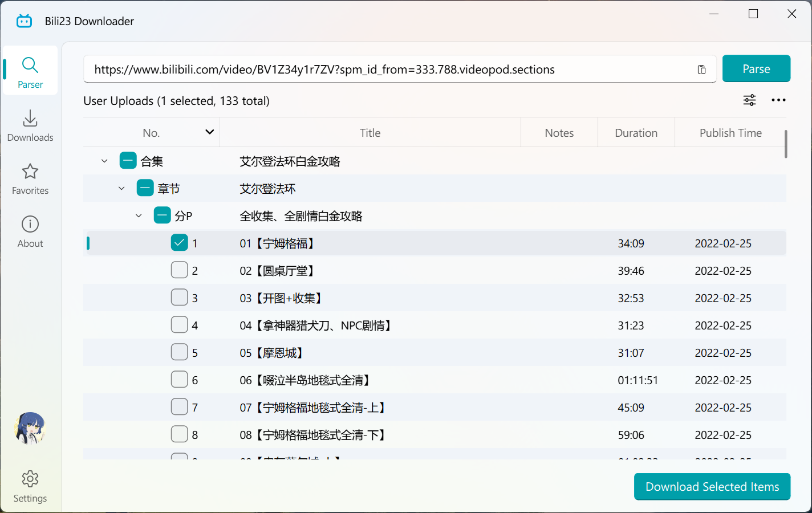Click the duration 34:09

tap(631, 243)
